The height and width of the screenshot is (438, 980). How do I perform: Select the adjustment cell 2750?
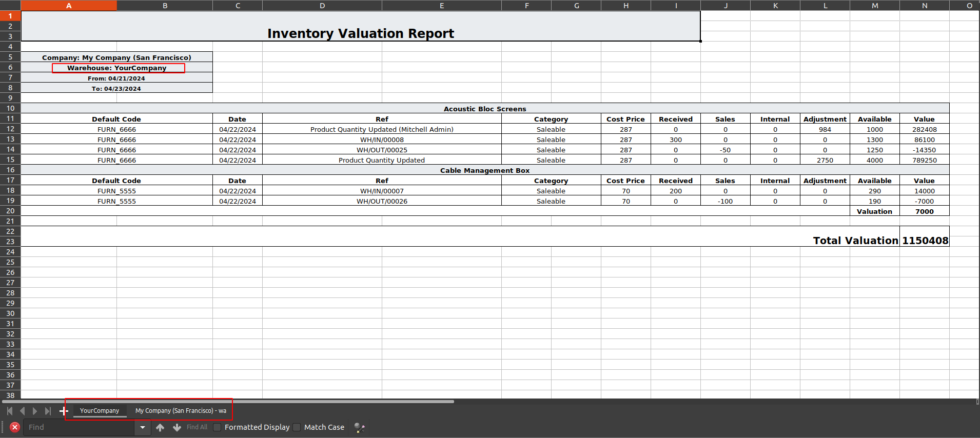[x=825, y=160]
